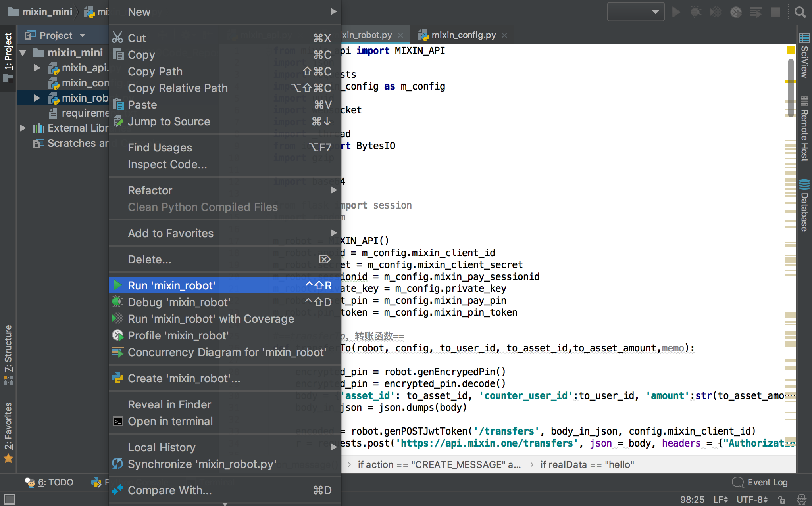
Task: Select mixin_con file in project tree
Action: pyautogui.click(x=79, y=83)
